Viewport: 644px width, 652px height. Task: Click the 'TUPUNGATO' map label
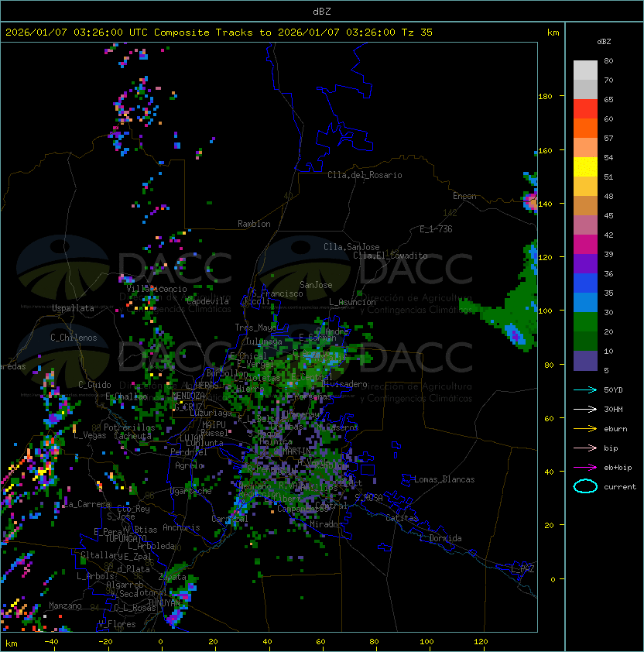126,538
